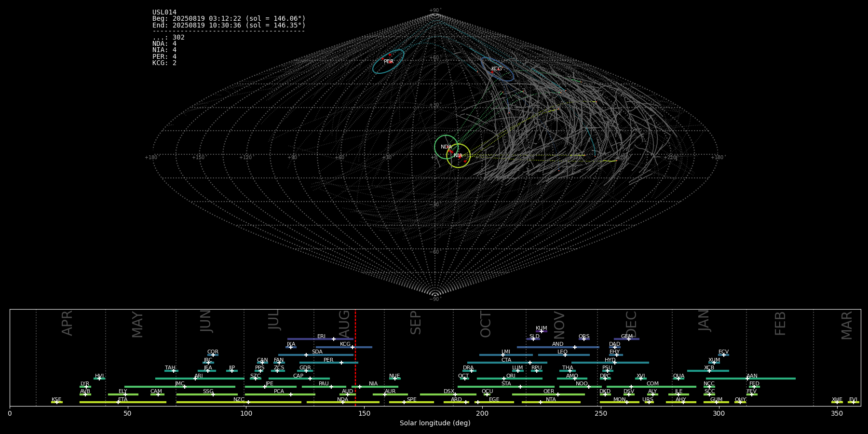Screen dimensions: 868x434
Task: Click the SPE shower bar in timeline
Action: (411, 402)
